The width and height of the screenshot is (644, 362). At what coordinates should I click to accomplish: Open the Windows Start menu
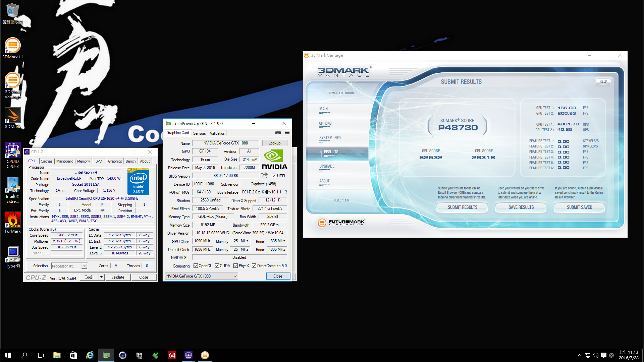[8, 355]
